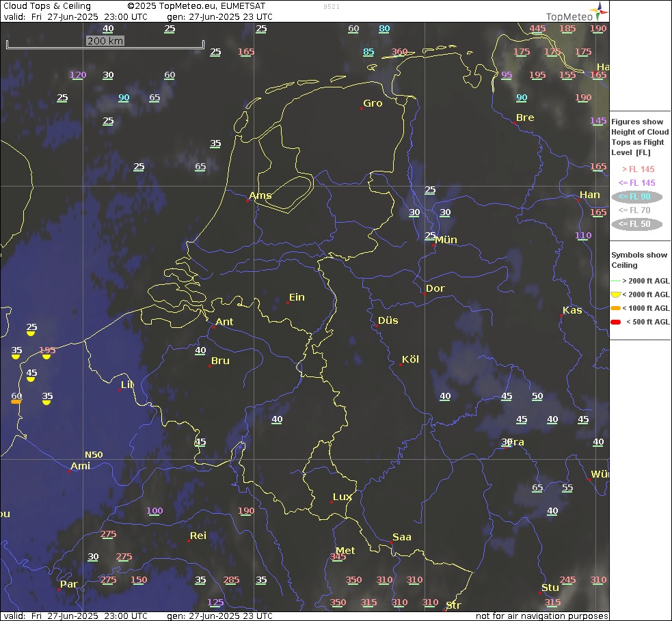Click the cloud top figure '360'
The image size is (672, 621).
point(399,52)
